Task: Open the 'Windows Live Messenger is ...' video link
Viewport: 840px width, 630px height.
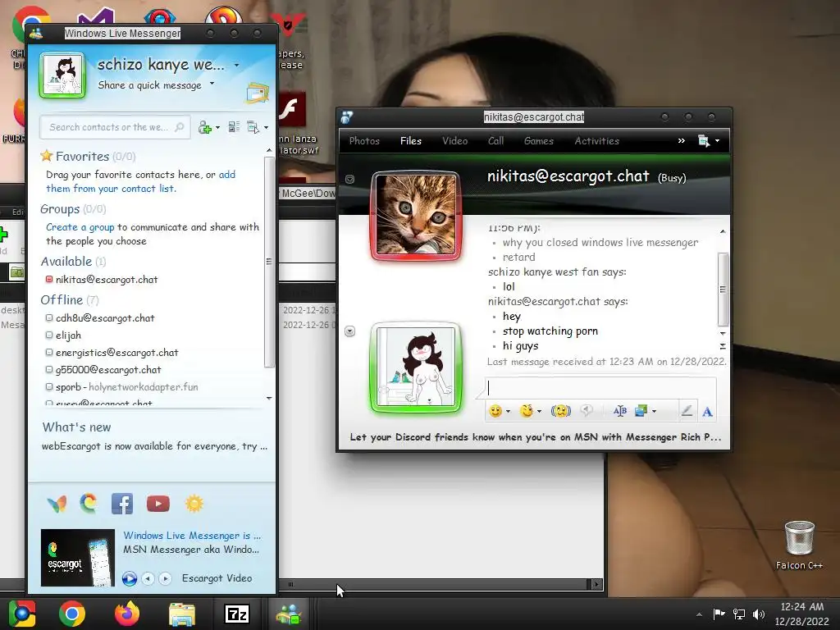Action: [x=192, y=535]
